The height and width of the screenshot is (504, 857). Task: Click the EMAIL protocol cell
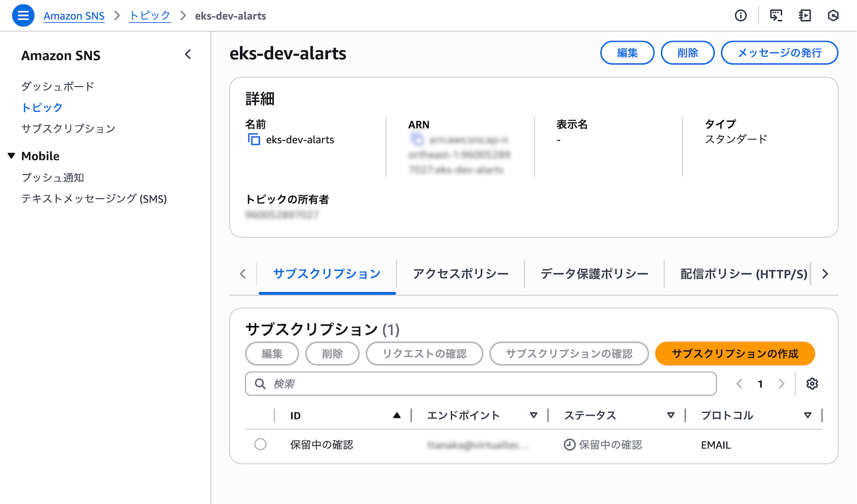tap(716, 445)
